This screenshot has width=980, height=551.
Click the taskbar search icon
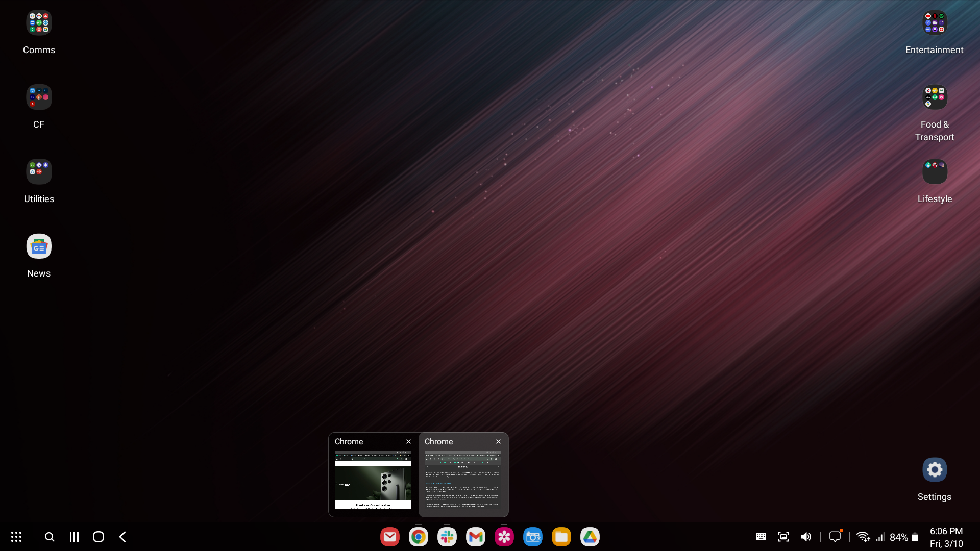(50, 537)
